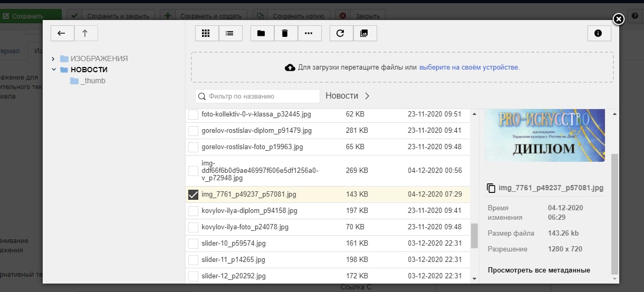Switch to list view
The height and width of the screenshot is (292, 644).
[x=230, y=33]
